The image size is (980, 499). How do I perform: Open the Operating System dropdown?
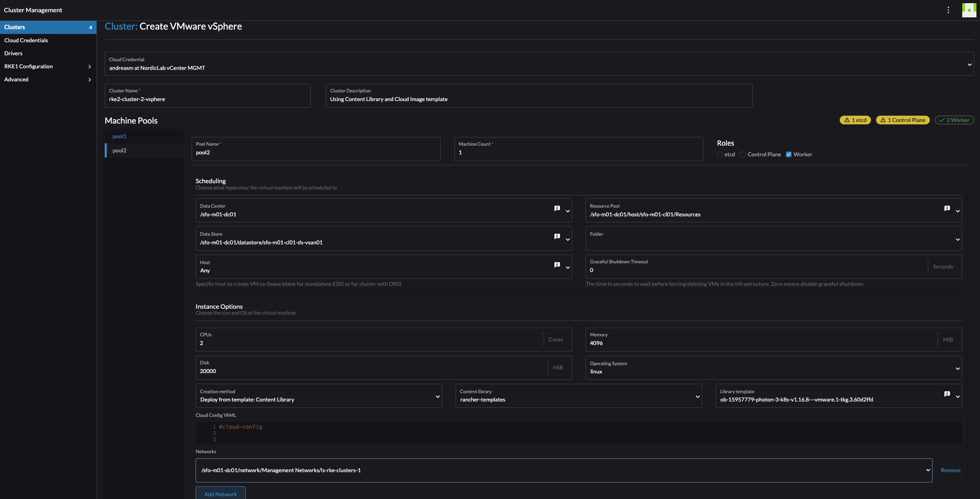(774, 368)
